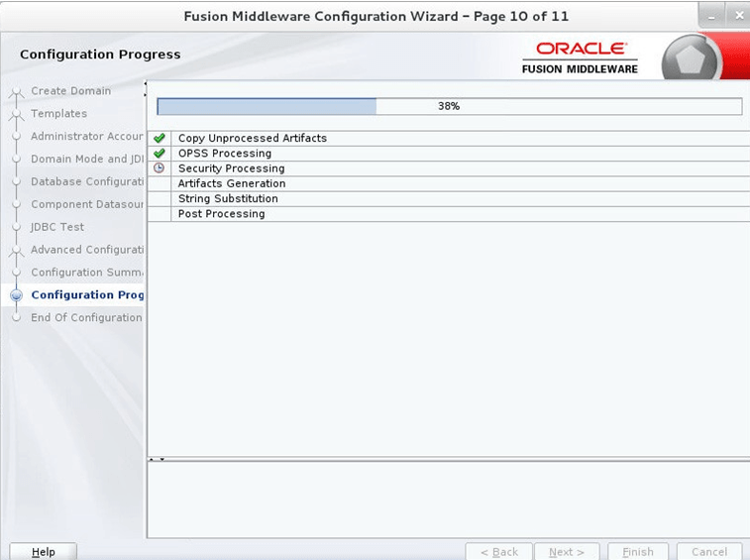Viewport: 750px width, 560px height.
Task: Click the Oracle Fusion Middleware logo
Action: 580,58
